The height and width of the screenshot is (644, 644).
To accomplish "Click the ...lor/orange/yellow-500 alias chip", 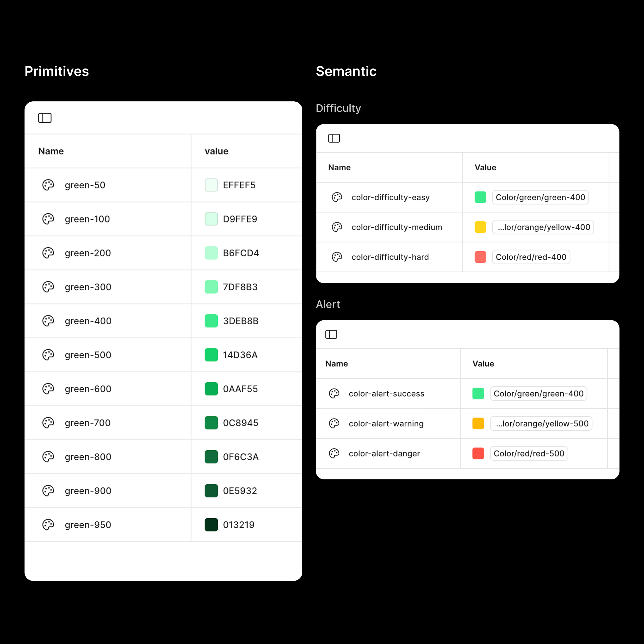I will pos(541,424).
